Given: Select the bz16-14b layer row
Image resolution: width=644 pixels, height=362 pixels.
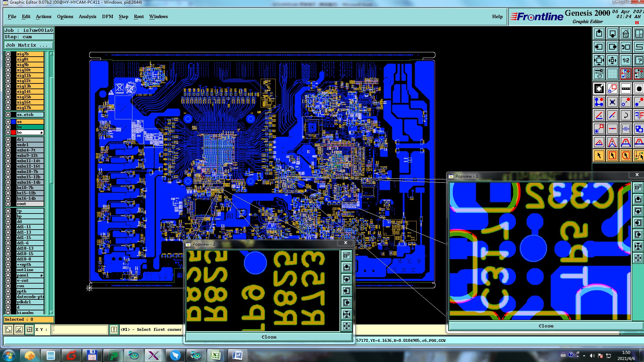Looking at the screenshot, I should point(30,198).
